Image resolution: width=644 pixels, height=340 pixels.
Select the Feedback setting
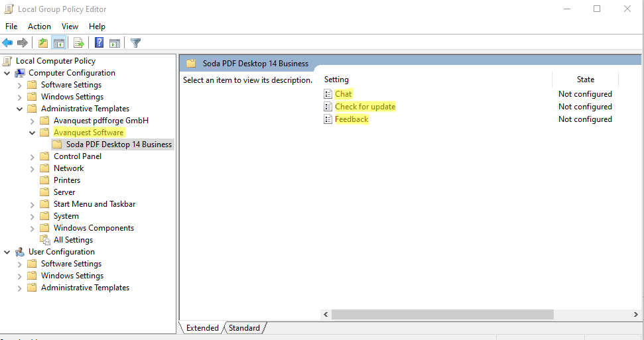pos(352,119)
